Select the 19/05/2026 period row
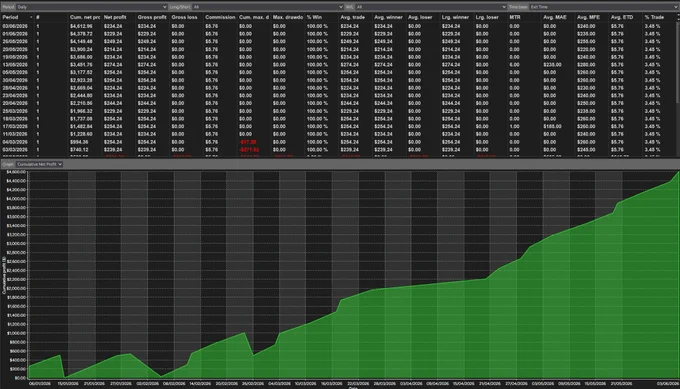The width and height of the screenshot is (680, 389). click(338, 57)
